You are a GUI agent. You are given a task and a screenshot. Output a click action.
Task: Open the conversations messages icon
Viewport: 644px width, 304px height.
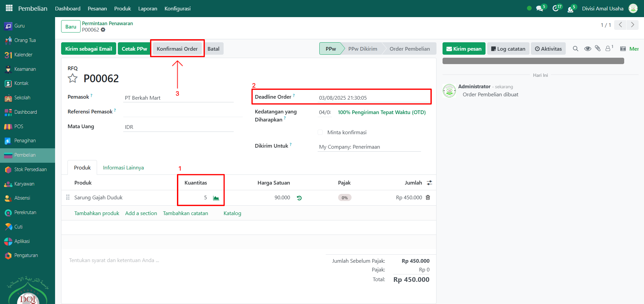point(540,8)
